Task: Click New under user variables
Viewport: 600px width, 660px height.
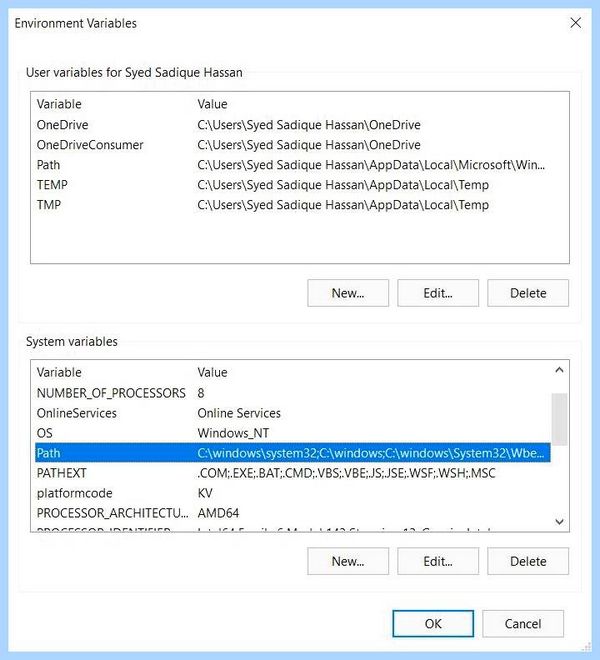Action: click(x=348, y=293)
